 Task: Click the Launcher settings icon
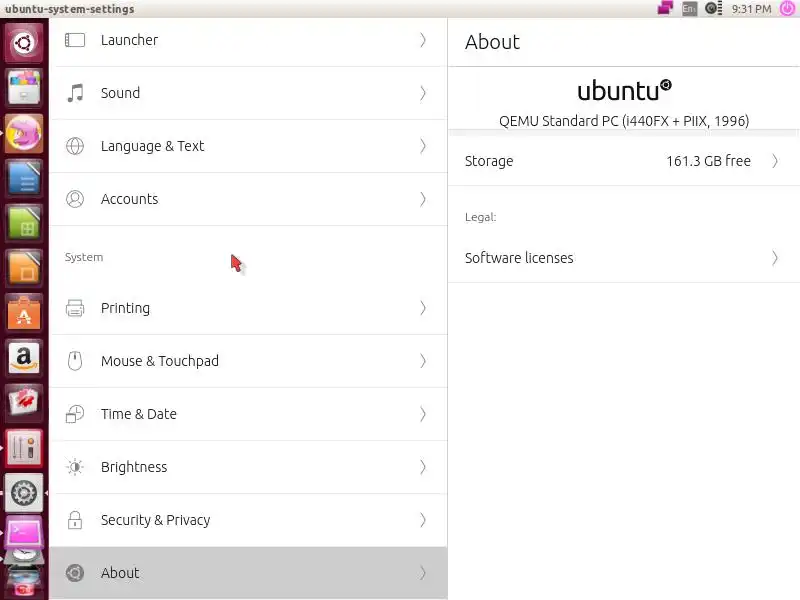coord(75,40)
